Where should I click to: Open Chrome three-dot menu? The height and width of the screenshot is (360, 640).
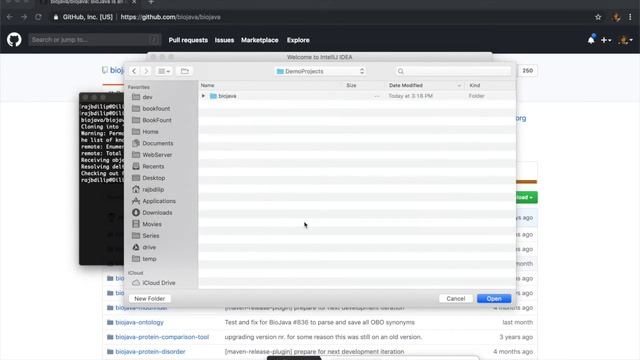630,17
